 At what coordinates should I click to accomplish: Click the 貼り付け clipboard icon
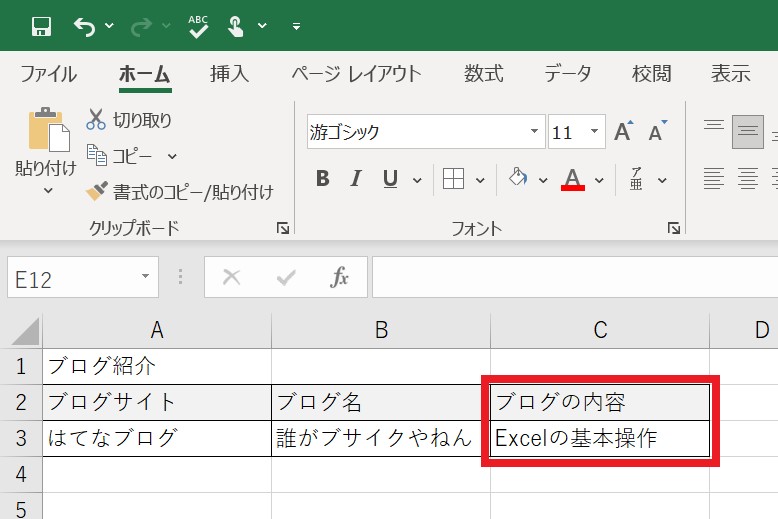coord(48,129)
